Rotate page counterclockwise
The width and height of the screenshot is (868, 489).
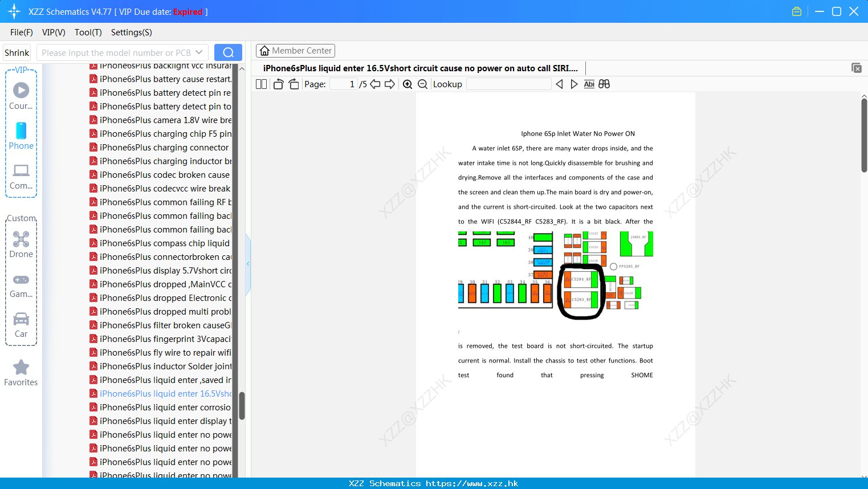(278, 84)
